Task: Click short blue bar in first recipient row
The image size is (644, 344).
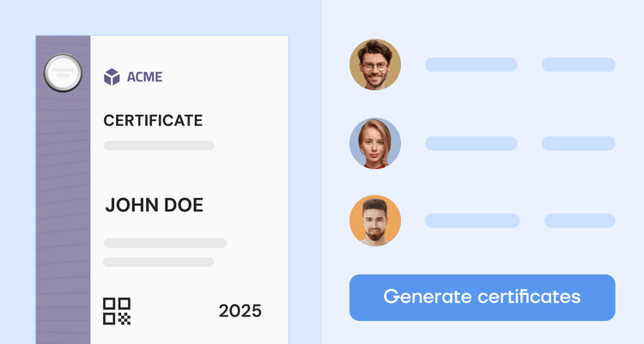Action: coord(578,64)
